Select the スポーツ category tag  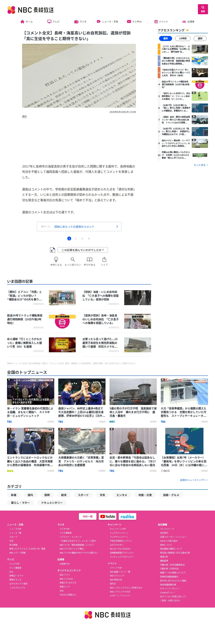pyautogui.click(x=83, y=495)
